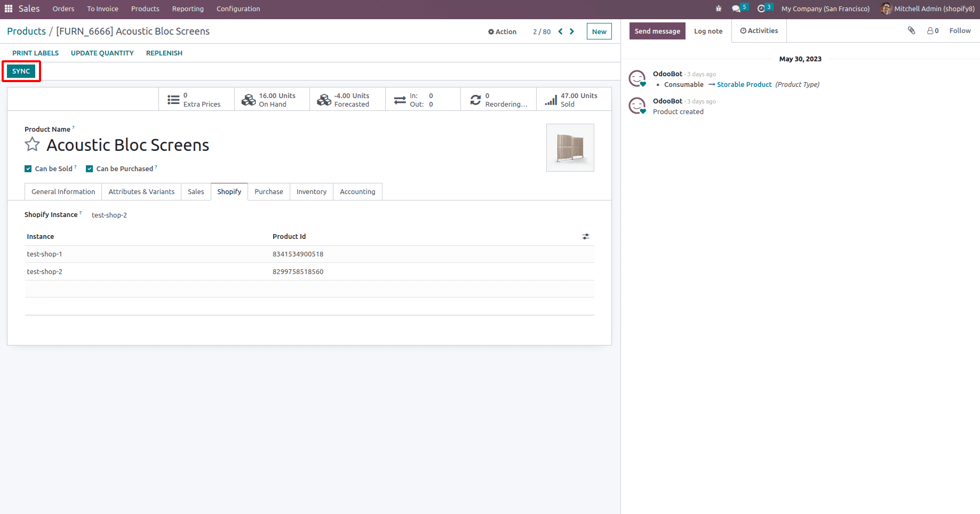Open the Configuration menu
980x514 pixels.
[x=238, y=9]
